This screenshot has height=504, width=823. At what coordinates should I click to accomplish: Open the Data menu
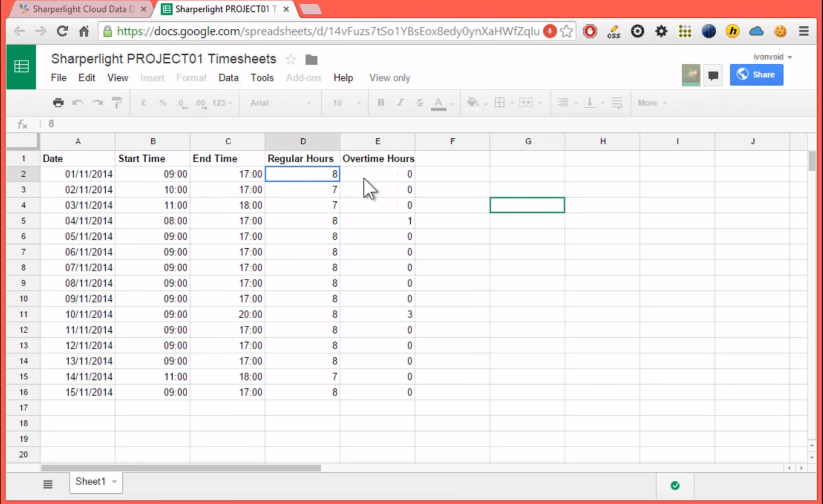228,78
